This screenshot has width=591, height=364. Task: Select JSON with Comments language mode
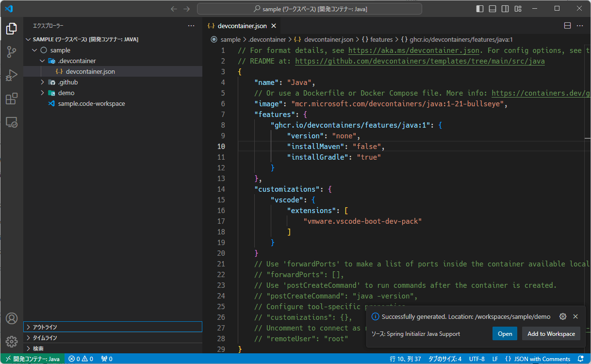(538, 359)
